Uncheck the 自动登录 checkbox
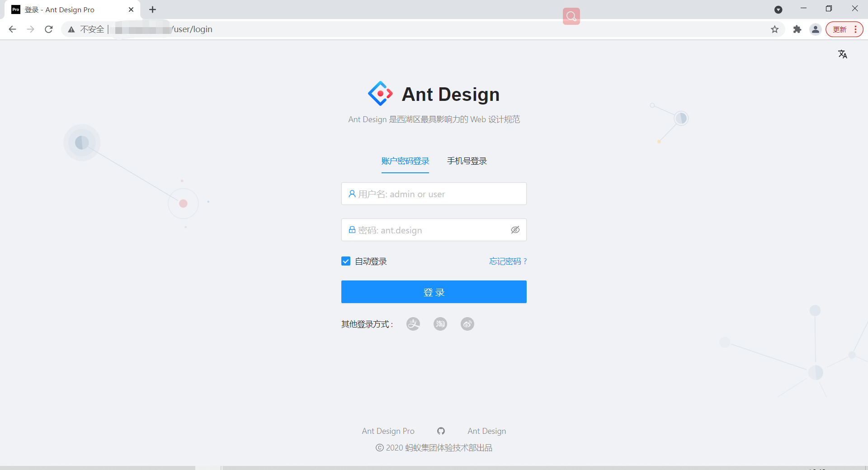 (x=346, y=261)
